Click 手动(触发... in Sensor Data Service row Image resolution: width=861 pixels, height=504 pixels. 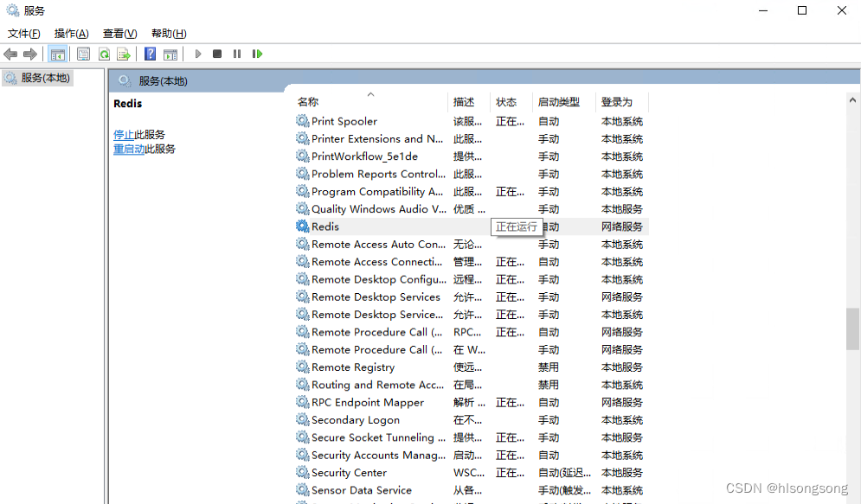point(564,490)
